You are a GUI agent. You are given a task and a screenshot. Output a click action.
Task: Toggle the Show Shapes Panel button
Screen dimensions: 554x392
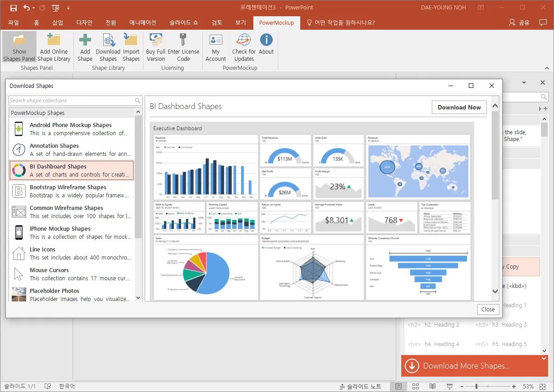coord(19,47)
